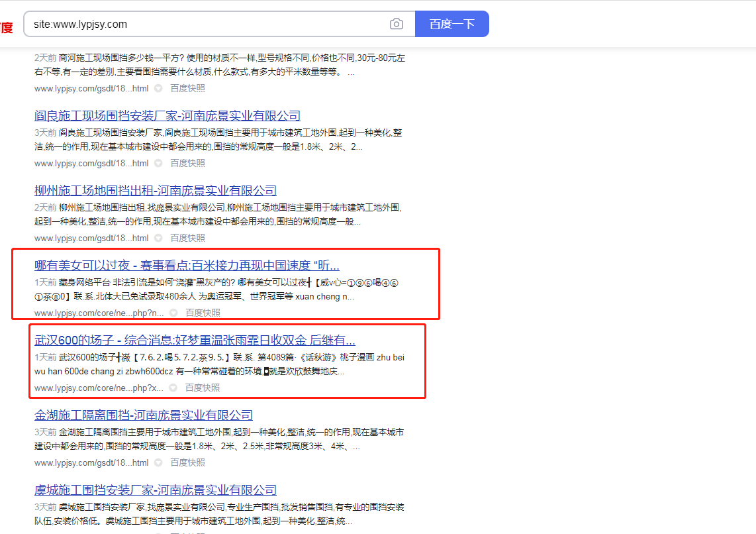Click the URL under the 阎良 result
This screenshot has height=534, width=756.
pos(91,163)
